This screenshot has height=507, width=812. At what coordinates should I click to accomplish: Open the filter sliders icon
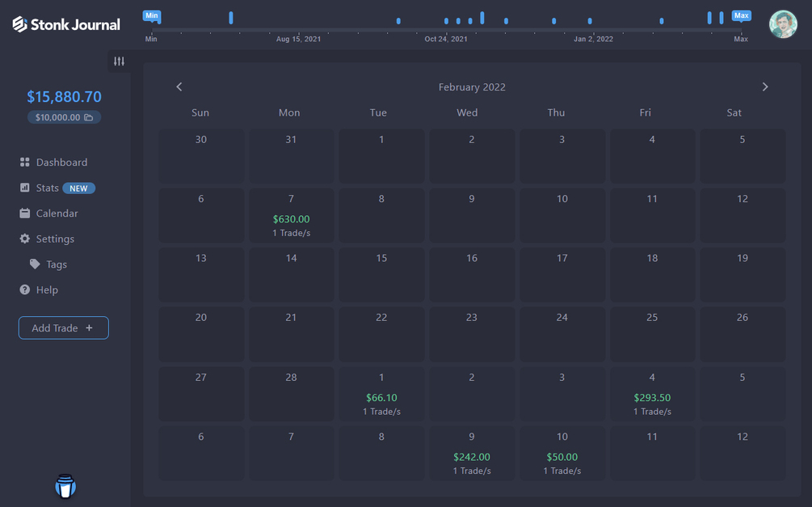(119, 61)
